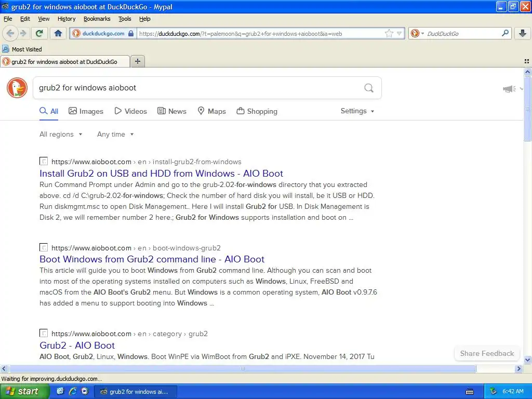The width and height of the screenshot is (532, 399).
Task: Open the Home page button
Action: (58, 33)
